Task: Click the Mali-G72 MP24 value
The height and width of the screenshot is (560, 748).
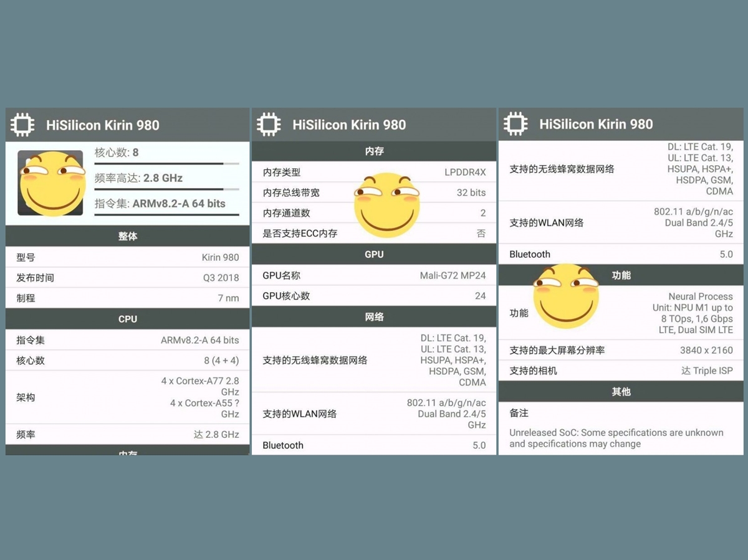Action: point(453,275)
